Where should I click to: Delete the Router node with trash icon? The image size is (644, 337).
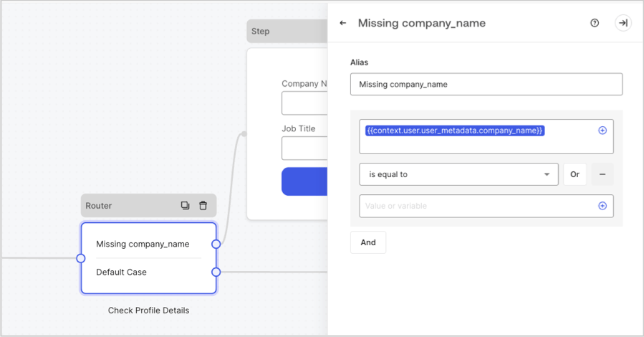point(203,206)
